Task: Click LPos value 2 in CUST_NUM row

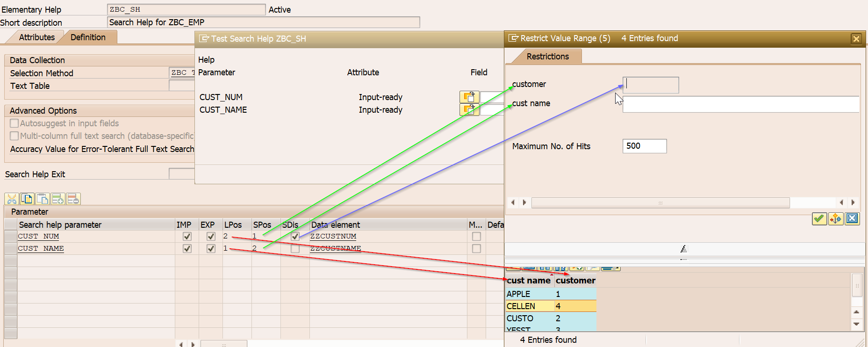Action: click(x=226, y=236)
